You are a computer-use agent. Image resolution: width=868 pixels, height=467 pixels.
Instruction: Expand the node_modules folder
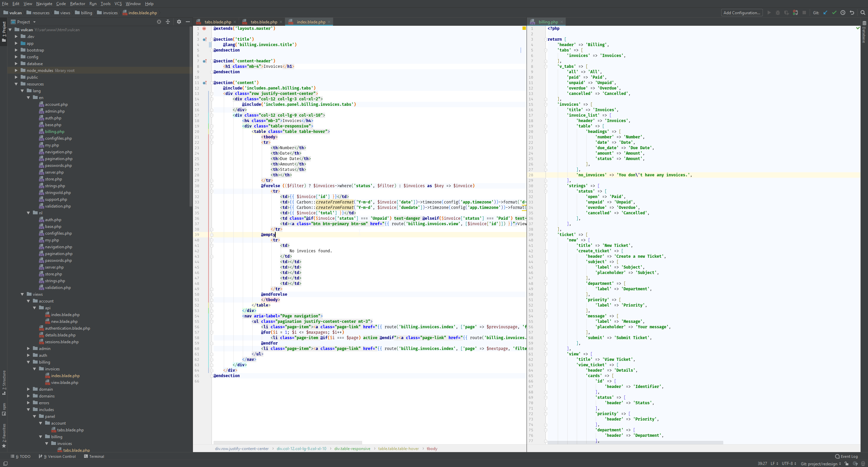click(16, 71)
